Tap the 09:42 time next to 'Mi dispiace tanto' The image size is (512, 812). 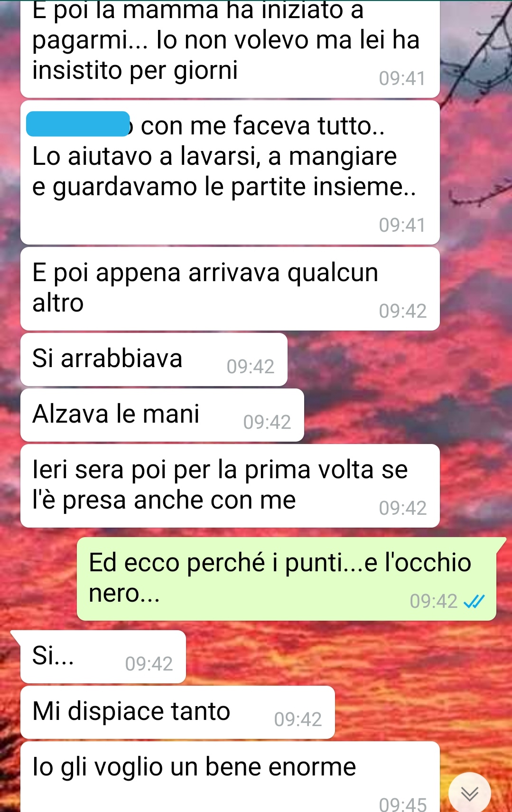(298, 720)
